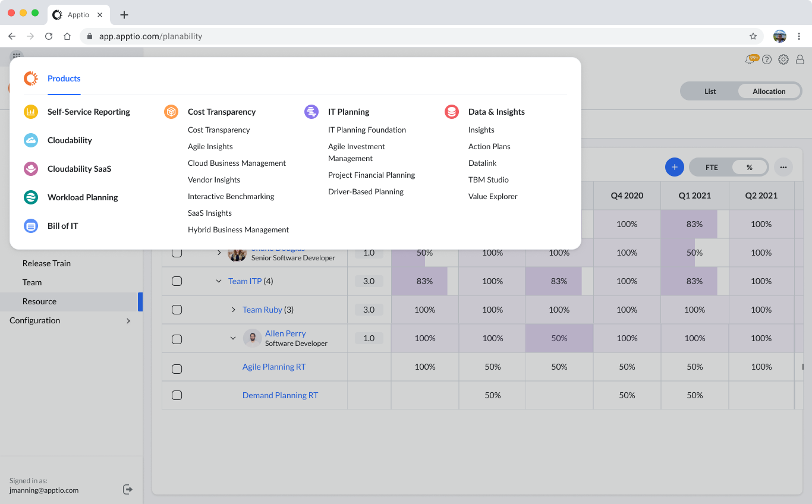Expand the Team Ruby group
The width and height of the screenshot is (812, 504).
pos(233,310)
